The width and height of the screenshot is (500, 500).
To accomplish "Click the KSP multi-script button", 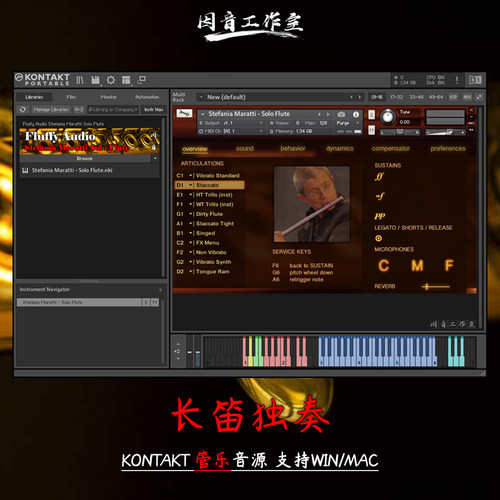I will pyautogui.click(x=453, y=97).
